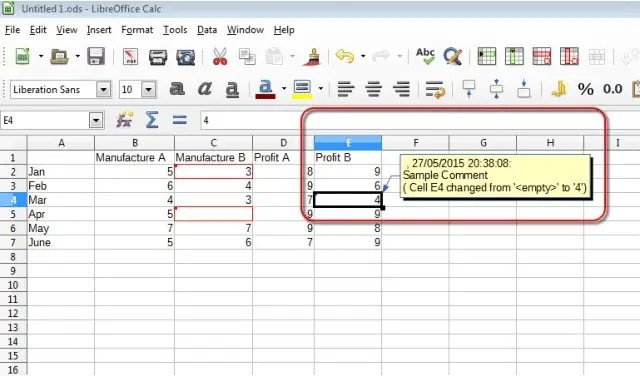This screenshot has height=376, width=640.
Task: Open the Data menu
Action: pyautogui.click(x=207, y=30)
